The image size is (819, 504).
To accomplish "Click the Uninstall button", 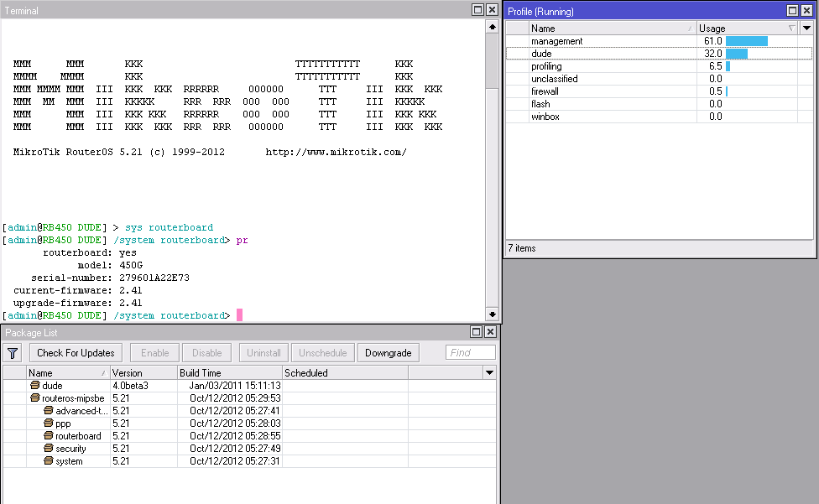I will (x=263, y=353).
